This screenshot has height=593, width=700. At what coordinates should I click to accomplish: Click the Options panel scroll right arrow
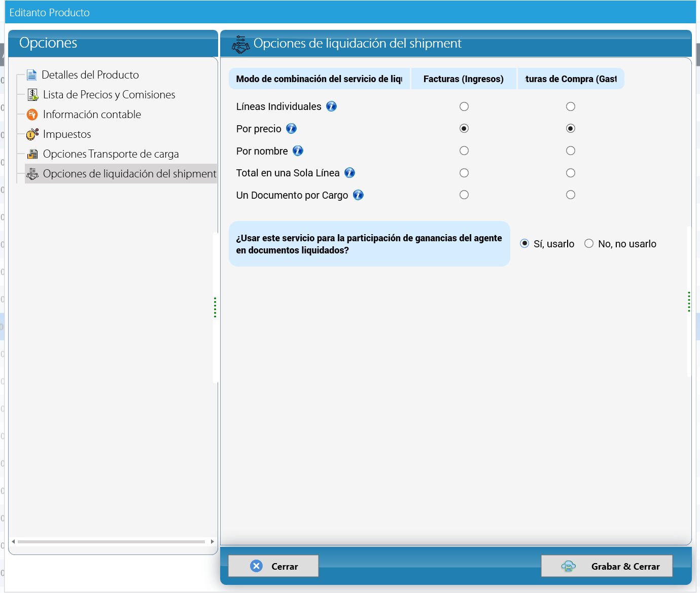click(212, 542)
